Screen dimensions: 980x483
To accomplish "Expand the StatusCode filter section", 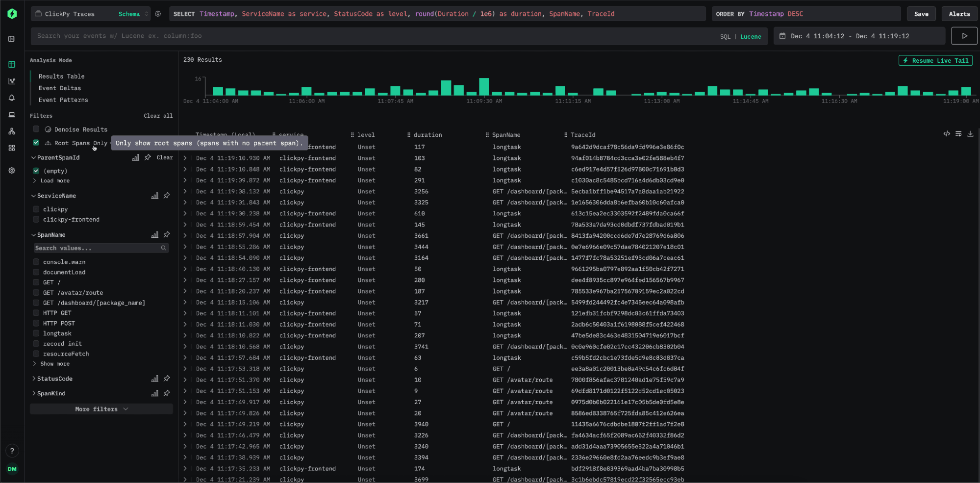I will (54, 379).
